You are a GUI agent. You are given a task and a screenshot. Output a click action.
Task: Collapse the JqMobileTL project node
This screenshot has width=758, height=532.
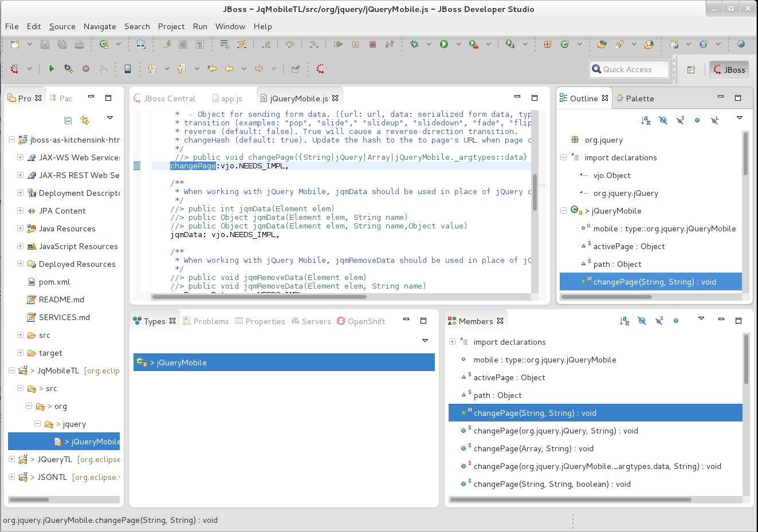(11, 370)
